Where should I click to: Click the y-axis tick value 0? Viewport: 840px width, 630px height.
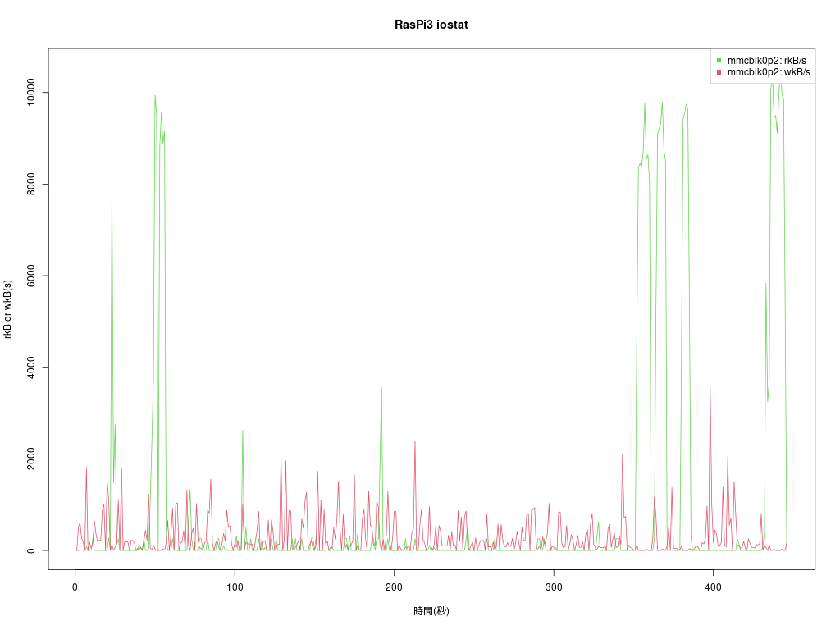click(30, 550)
